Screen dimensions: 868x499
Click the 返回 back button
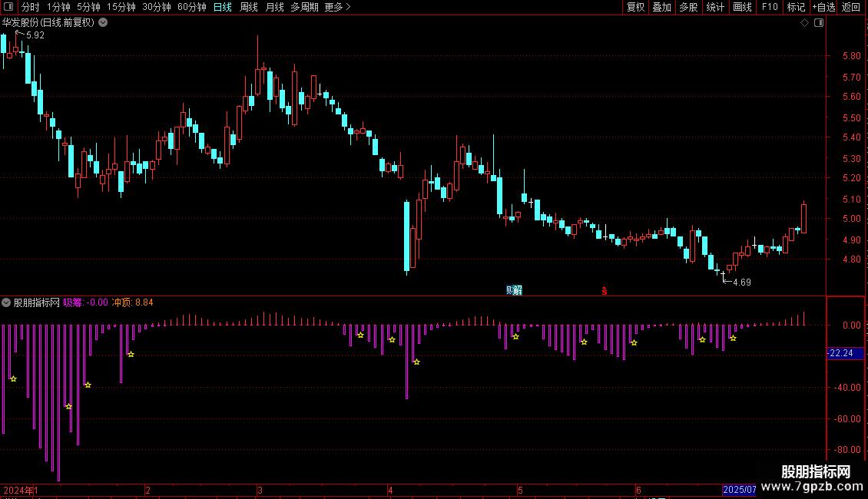851,7
